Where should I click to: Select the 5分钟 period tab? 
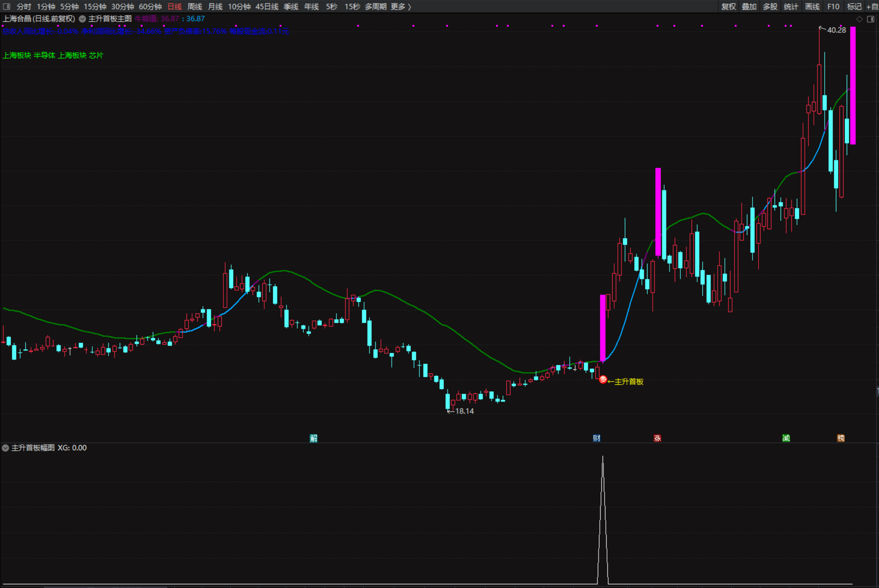tap(70, 7)
